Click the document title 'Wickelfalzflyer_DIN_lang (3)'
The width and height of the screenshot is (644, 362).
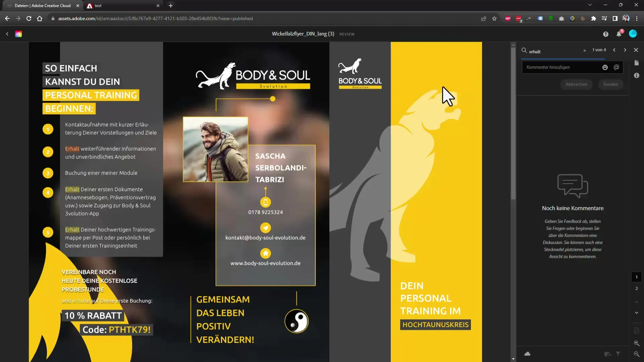click(303, 34)
